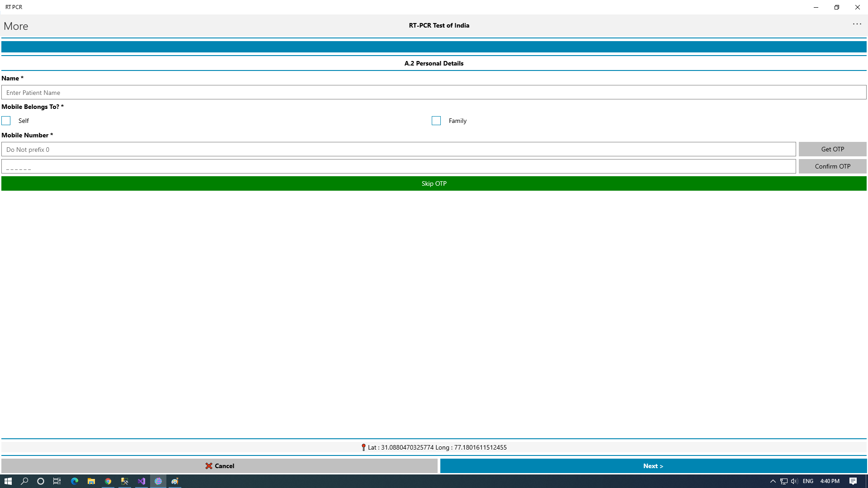Open the Windows Start menu
Image resolution: width=868 pixels, height=488 pixels.
(x=8, y=481)
